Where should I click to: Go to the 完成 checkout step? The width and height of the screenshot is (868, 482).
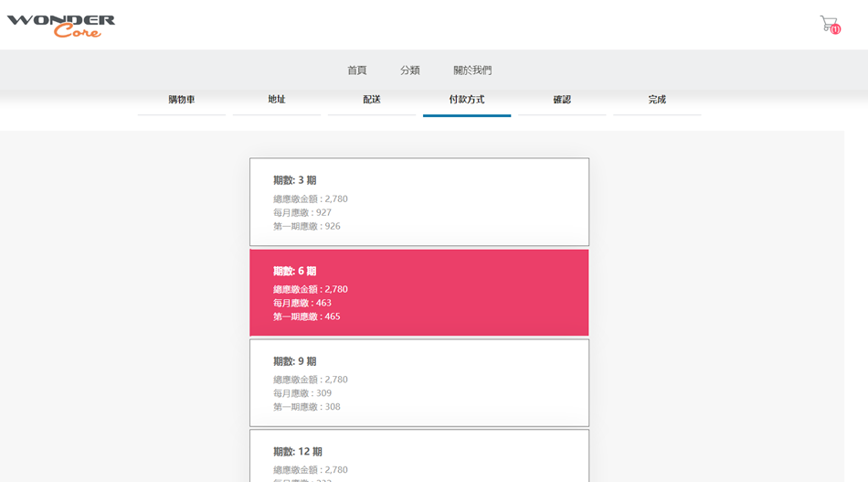coord(657,100)
